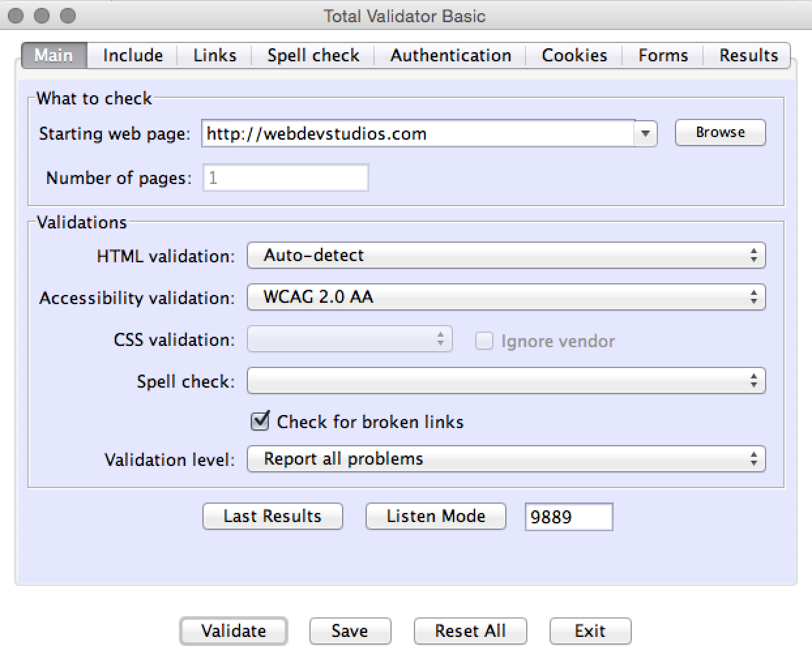Start validation with the Validate button
The image size is (812, 663).
point(234,631)
